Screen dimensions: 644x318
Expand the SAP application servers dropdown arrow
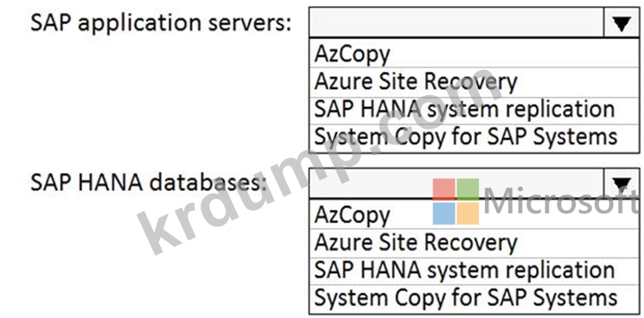pos(621,23)
